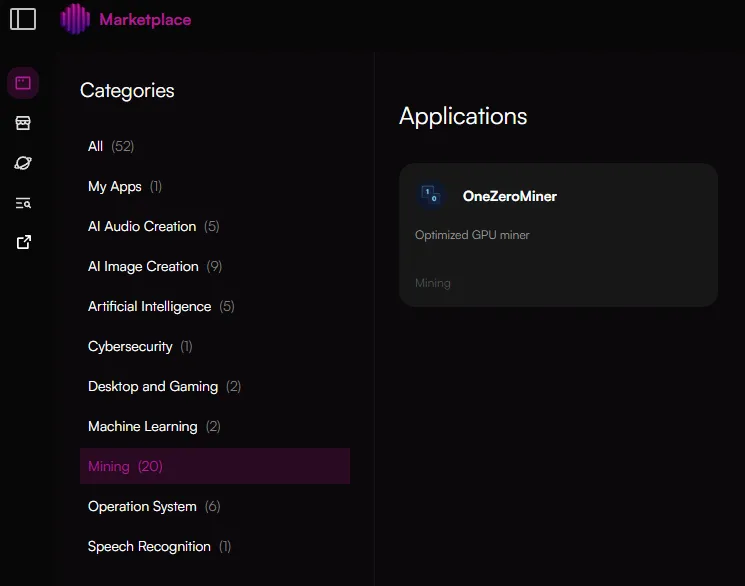The height and width of the screenshot is (586, 745).
Task: Click the Mining tag on OneZeroMiner card
Action: [432, 283]
